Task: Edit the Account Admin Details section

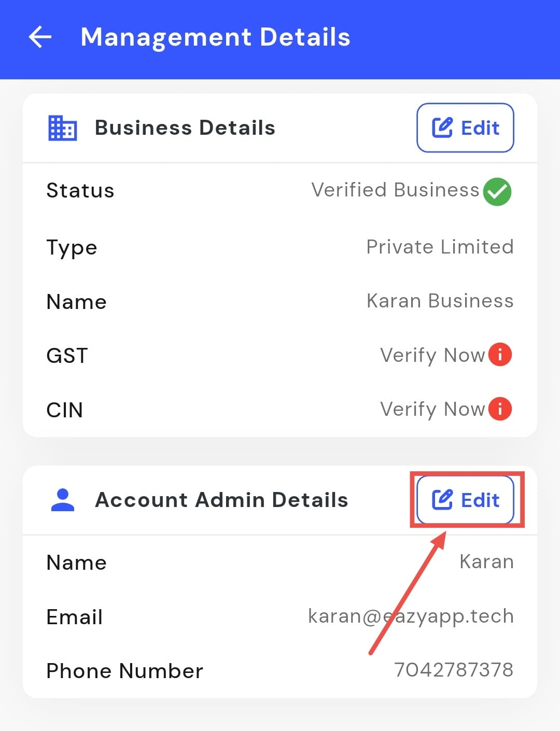Action: (x=465, y=500)
